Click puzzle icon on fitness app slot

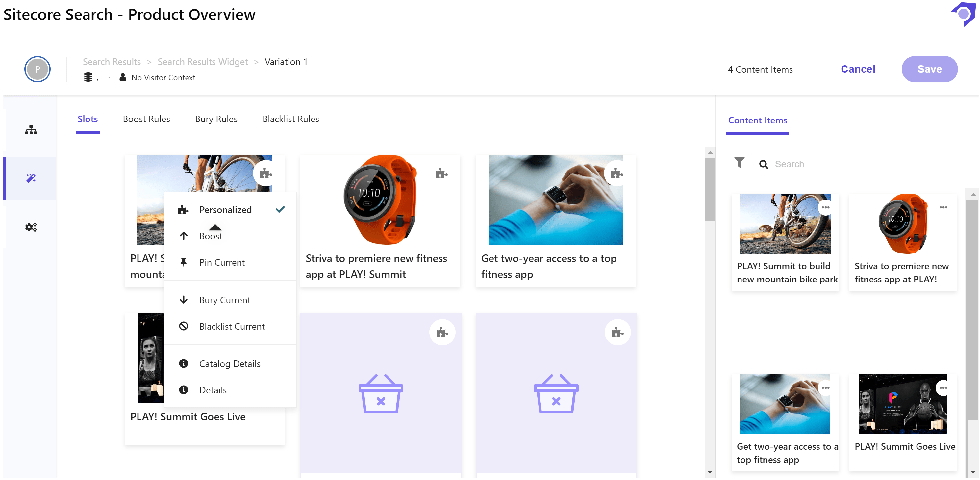(616, 173)
